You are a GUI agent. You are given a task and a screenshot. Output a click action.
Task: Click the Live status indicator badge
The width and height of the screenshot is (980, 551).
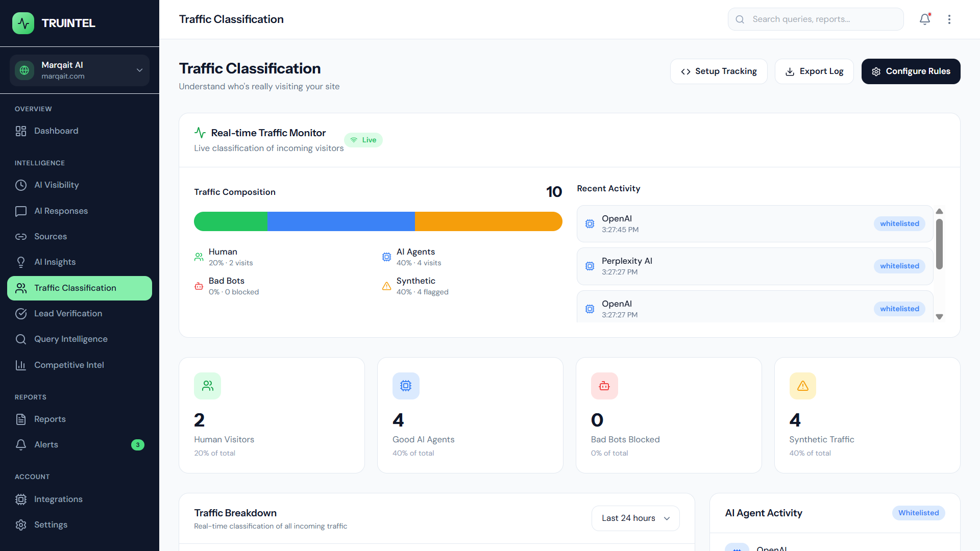(x=363, y=140)
